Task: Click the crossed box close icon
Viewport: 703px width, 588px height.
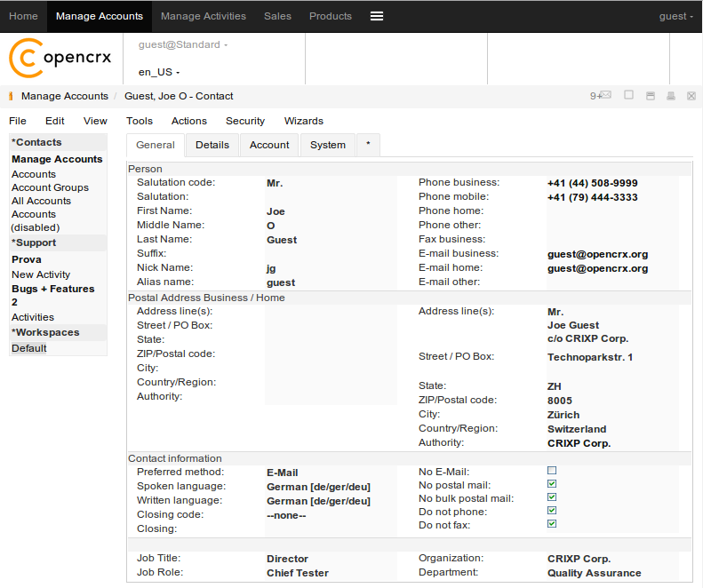Action: (691, 96)
